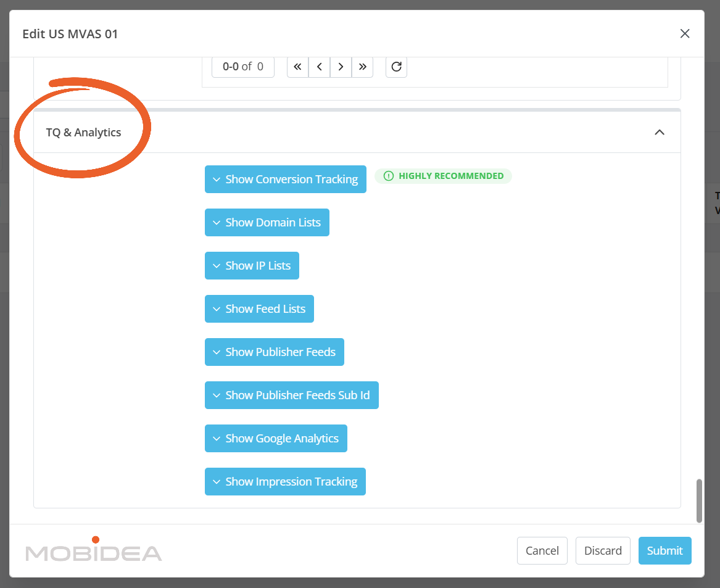
Task: Expand Show Conversion Tracking
Action: (x=285, y=179)
